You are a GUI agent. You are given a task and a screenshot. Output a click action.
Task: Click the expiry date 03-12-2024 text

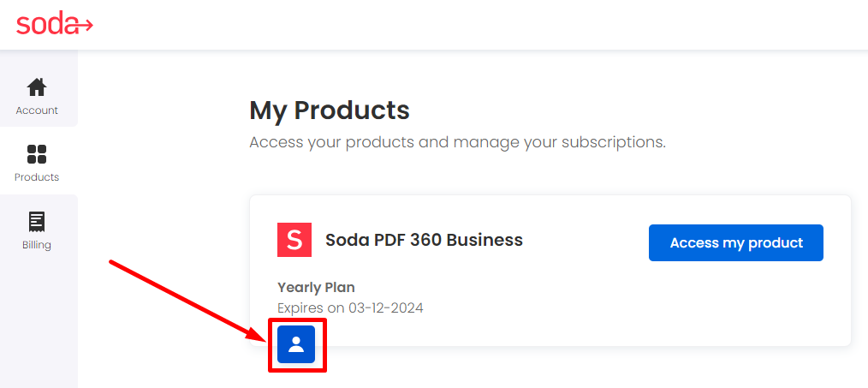click(386, 308)
